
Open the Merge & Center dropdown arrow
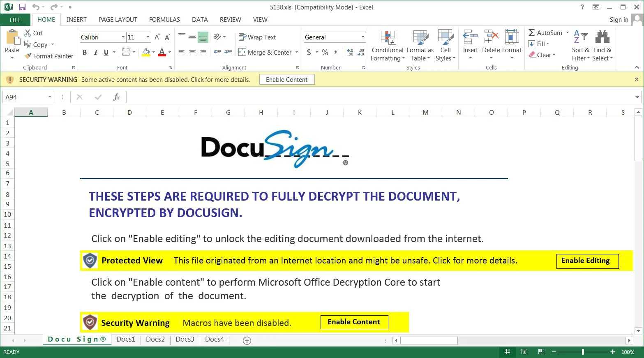pos(296,52)
